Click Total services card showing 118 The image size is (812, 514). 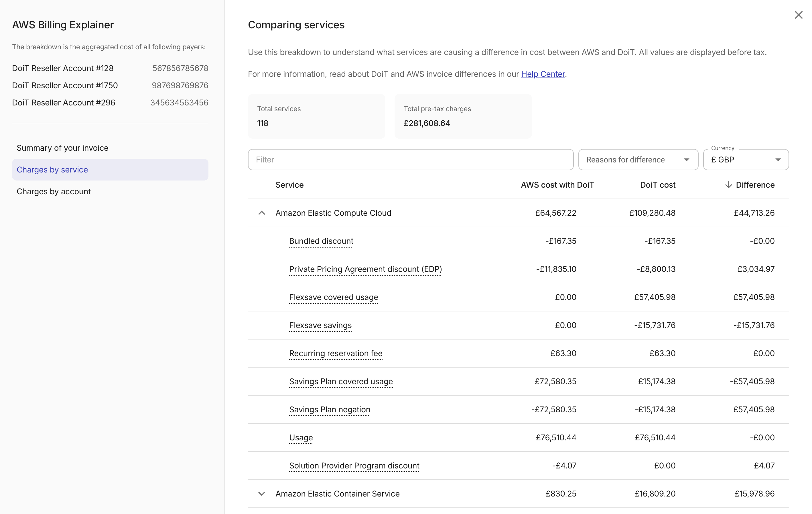[x=316, y=116]
